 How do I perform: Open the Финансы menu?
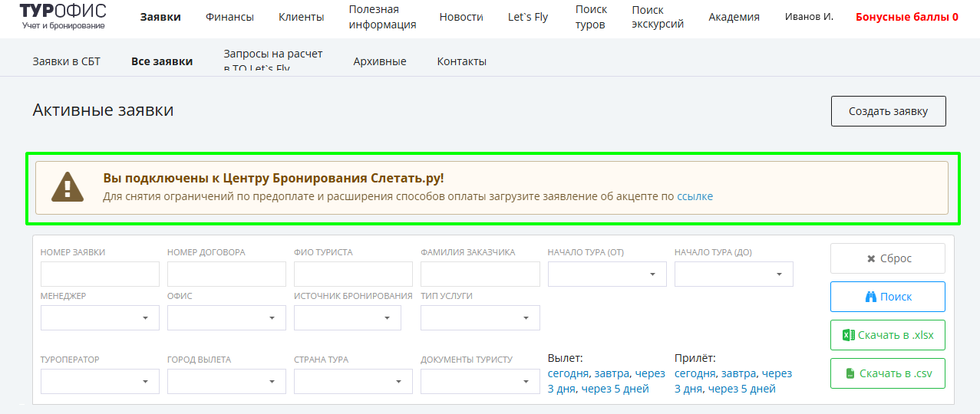click(229, 17)
